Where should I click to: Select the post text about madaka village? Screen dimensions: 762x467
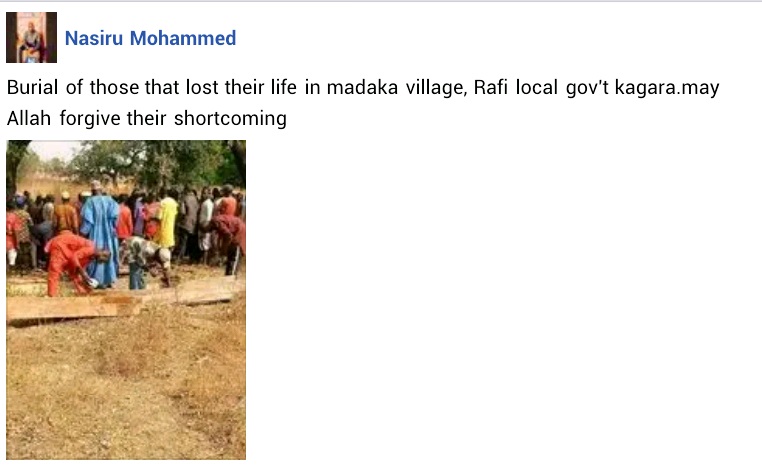[x=363, y=103]
